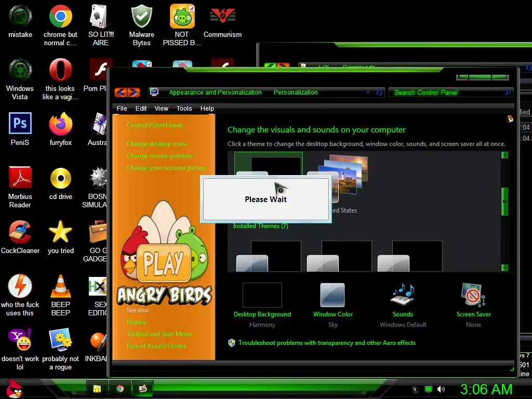532x399 pixels.
Task: Click theme list scrollbar up arrow
Action: 504,155
